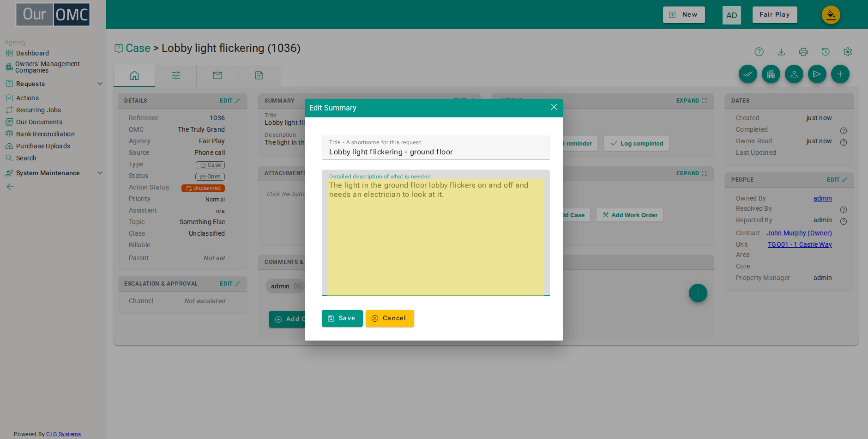Open the help icon in page toolbar
The height and width of the screenshot is (439, 868).
(759, 52)
